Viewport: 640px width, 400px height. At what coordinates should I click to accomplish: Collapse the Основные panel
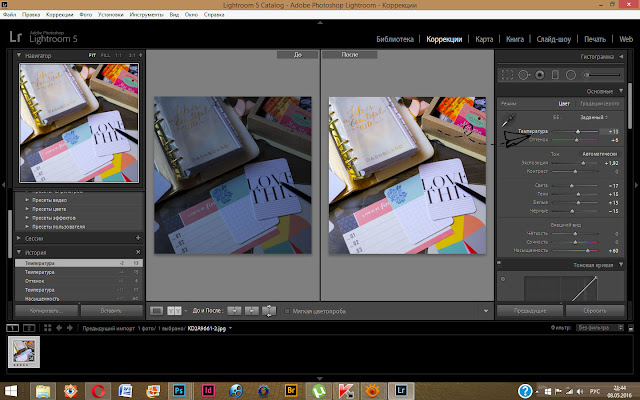pos(621,91)
